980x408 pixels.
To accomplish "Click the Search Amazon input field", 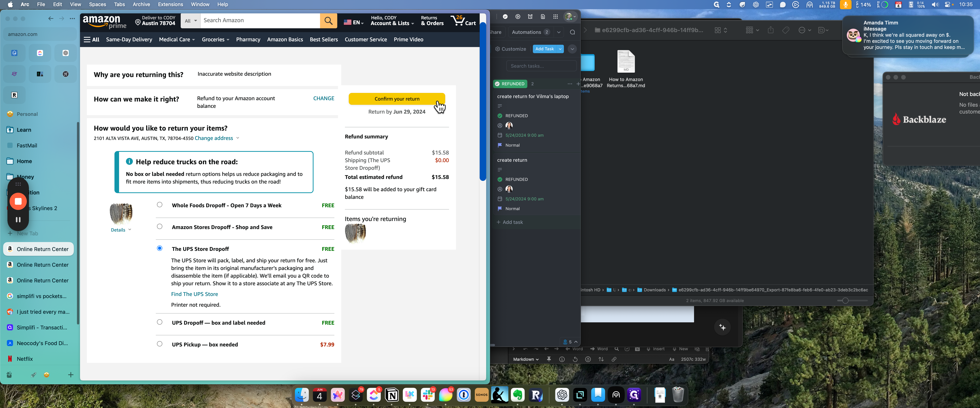I will pos(260,20).
